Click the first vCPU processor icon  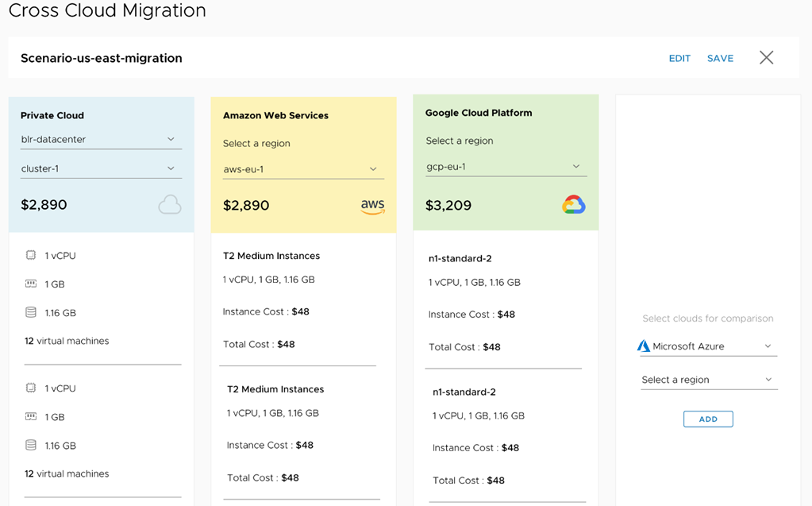31,256
